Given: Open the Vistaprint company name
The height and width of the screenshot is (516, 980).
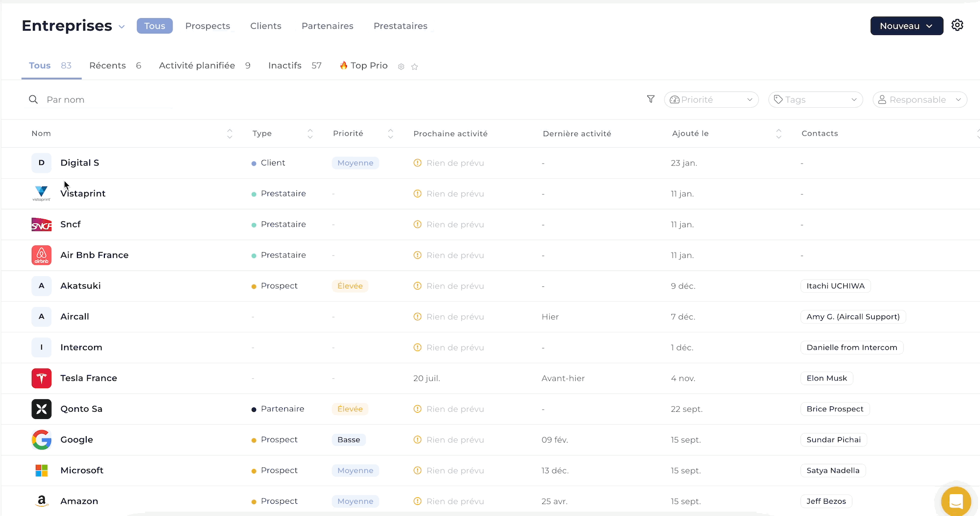Looking at the screenshot, I should coord(83,193).
